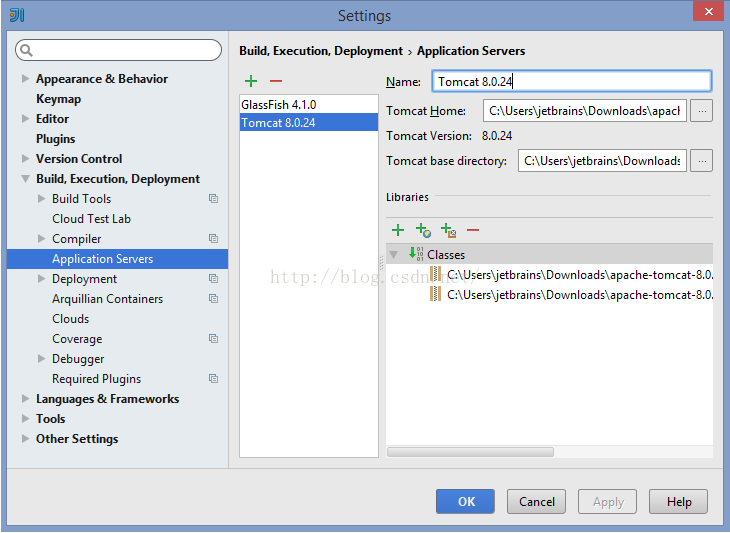Click the libraries horizontal scrollbar
Screen dimensions: 730x533
pyautogui.click(x=470, y=452)
